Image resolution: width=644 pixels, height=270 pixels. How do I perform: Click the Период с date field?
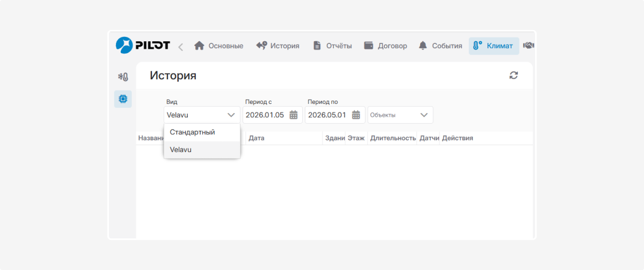point(273,115)
